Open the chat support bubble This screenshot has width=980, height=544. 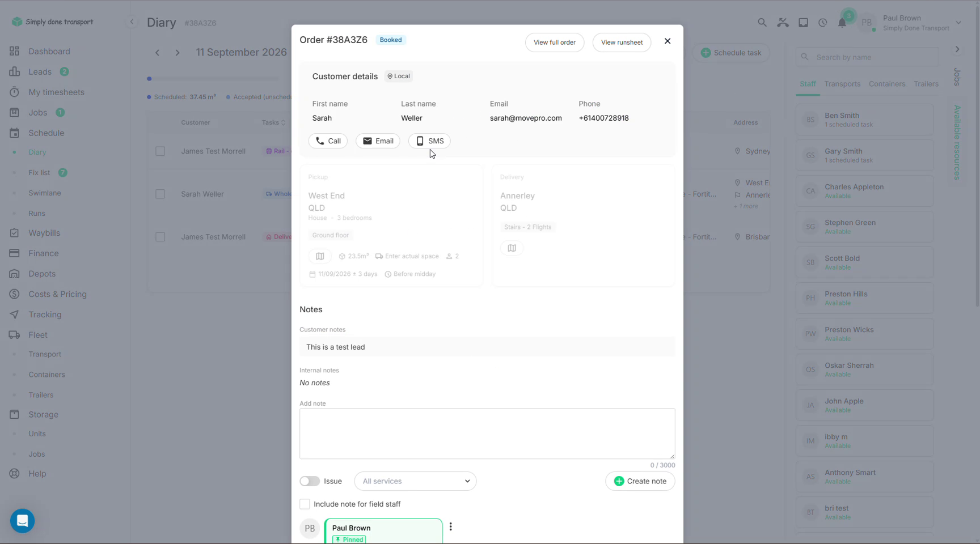click(x=23, y=521)
